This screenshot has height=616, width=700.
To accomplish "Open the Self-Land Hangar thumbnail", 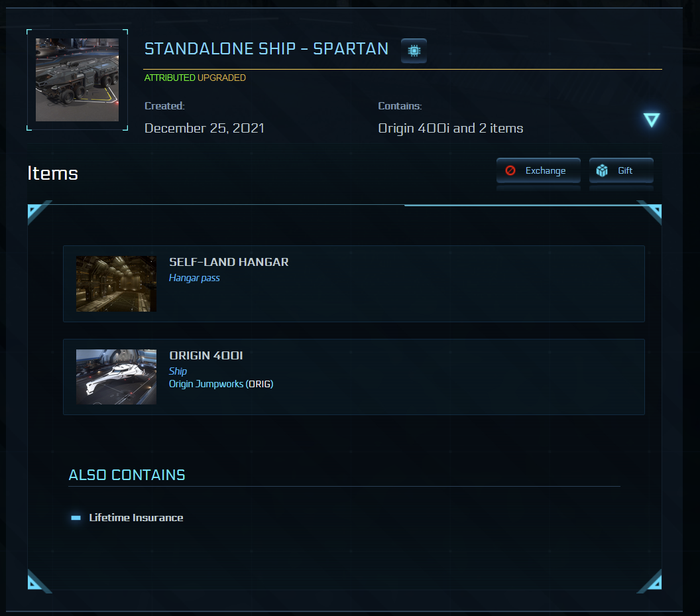I will pyautogui.click(x=116, y=284).
